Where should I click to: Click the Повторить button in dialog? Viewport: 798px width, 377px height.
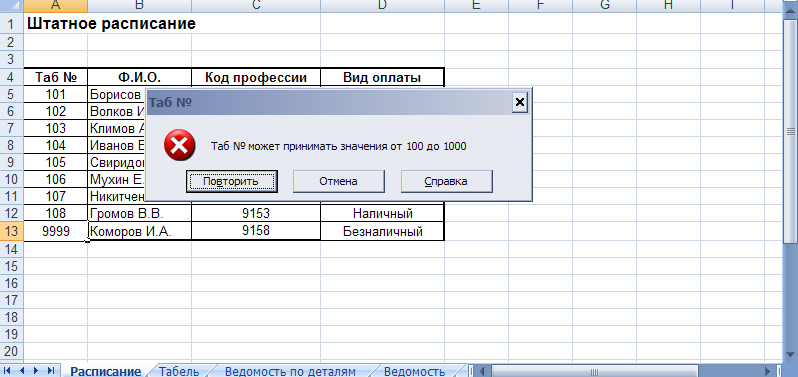tap(232, 181)
